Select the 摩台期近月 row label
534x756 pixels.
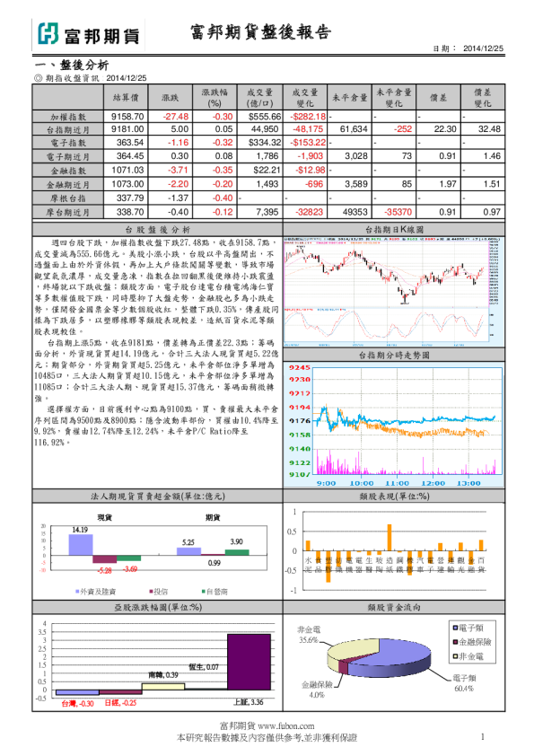coord(68,212)
